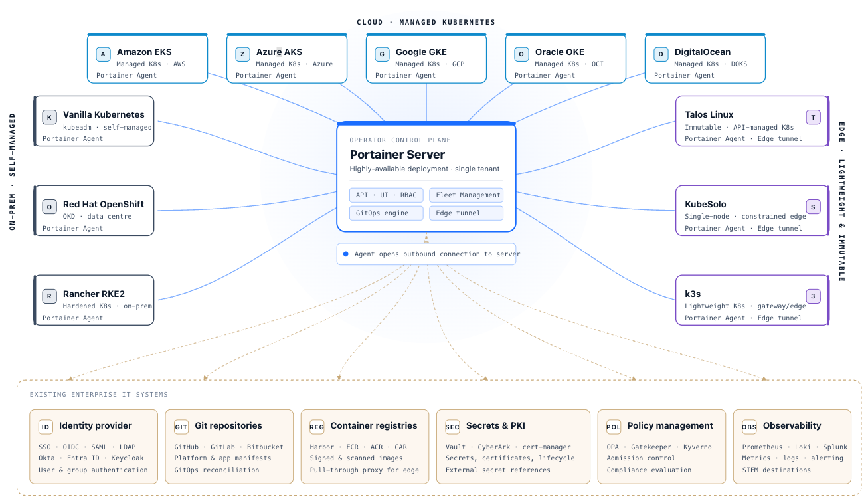Select the "S" badge on KubeSolo card
This screenshot has width=868, height=503.
pos(814,207)
